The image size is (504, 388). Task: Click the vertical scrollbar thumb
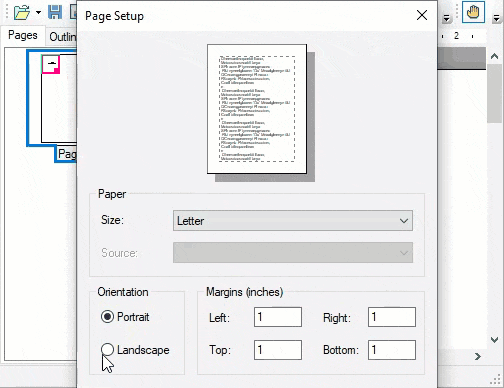[x=495, y=94]
